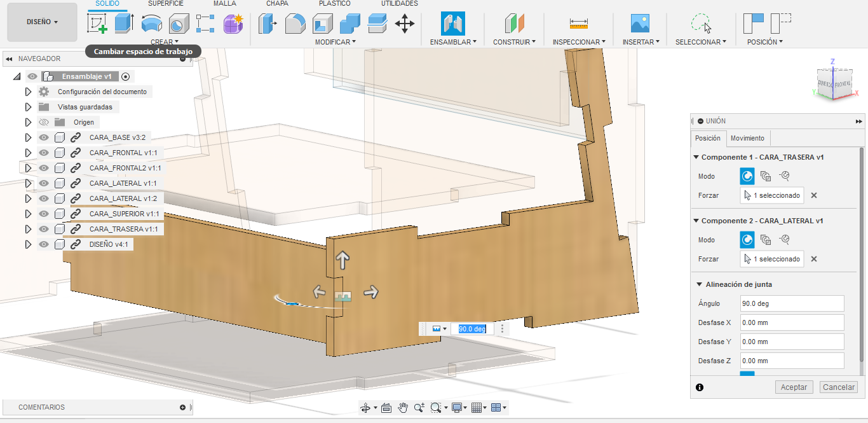This screenshot has height=423, width=868.
Task: Expand the Configuración del documento node
Action: [x=28, y=92]
